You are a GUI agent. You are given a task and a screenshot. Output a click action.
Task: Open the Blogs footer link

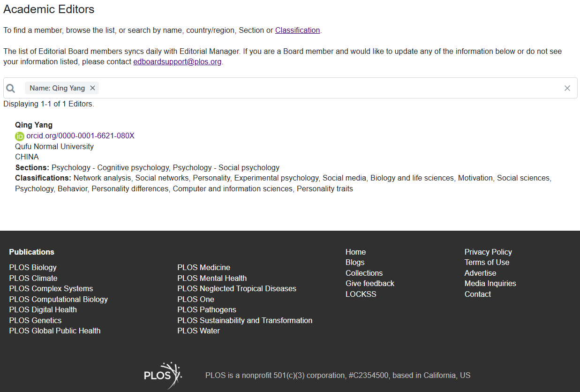point(354,263)
